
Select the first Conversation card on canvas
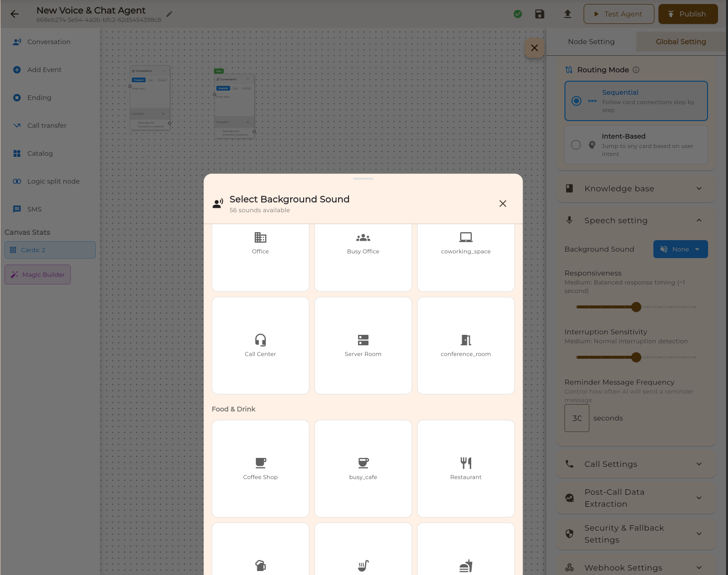coord(150,98)
